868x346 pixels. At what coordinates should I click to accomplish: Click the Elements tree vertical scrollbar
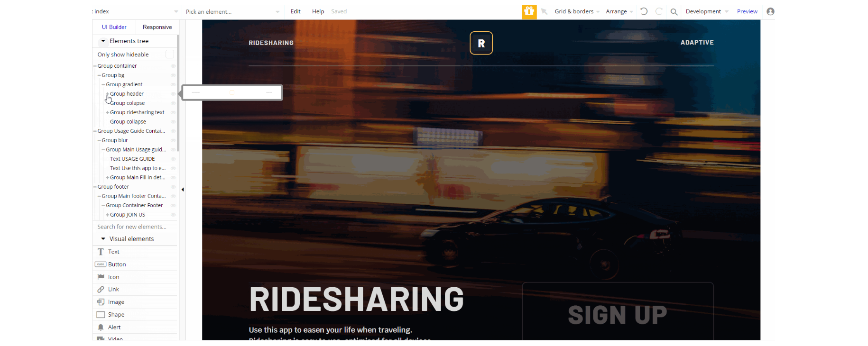coord(178,93)
